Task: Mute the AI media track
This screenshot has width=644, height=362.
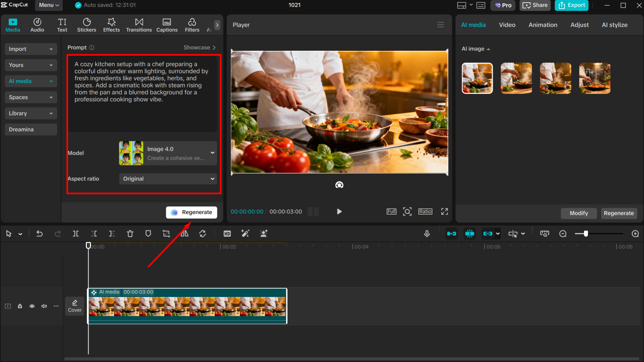Action: [44, 306]
